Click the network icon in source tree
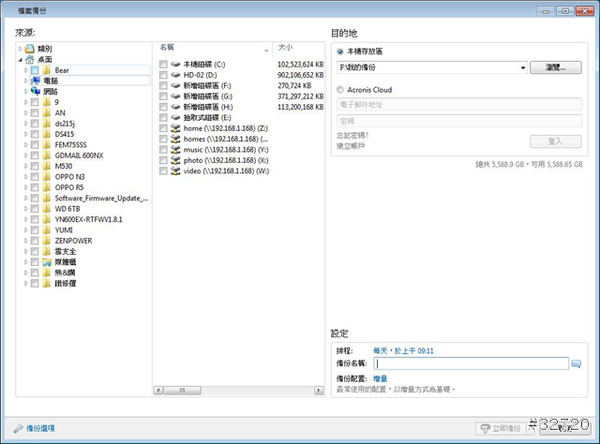600x444 pixels. [x=35, y=91]
